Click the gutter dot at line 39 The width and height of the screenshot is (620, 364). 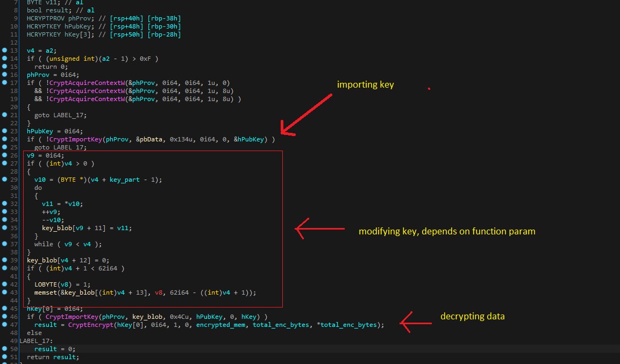click(4, 260)
